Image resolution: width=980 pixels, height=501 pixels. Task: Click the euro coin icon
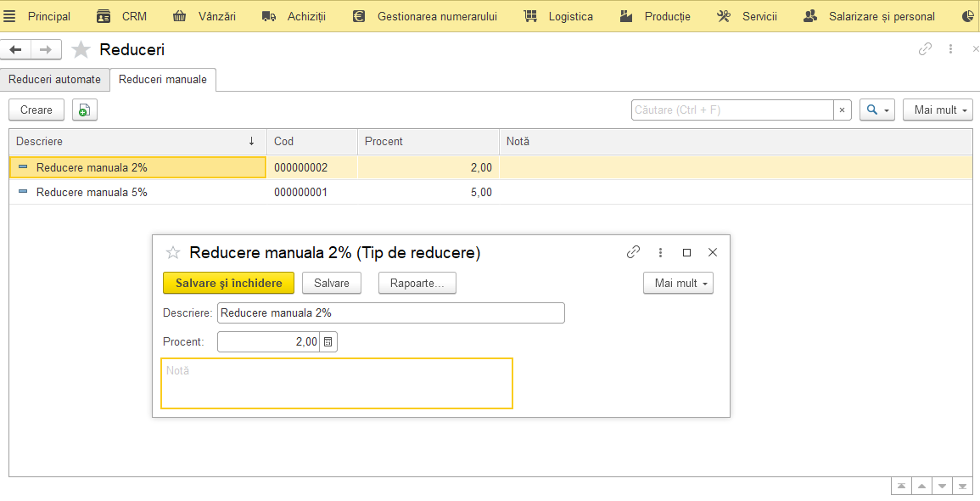(359, 16)
